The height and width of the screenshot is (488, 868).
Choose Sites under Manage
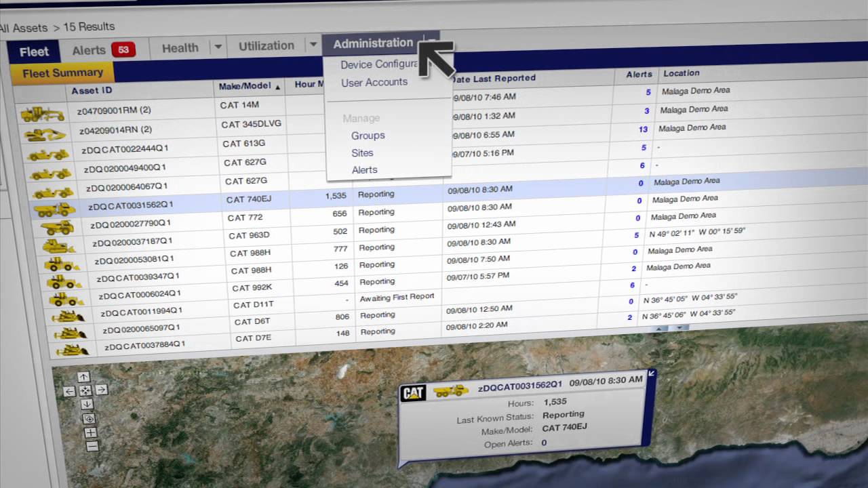click(363, 153)
